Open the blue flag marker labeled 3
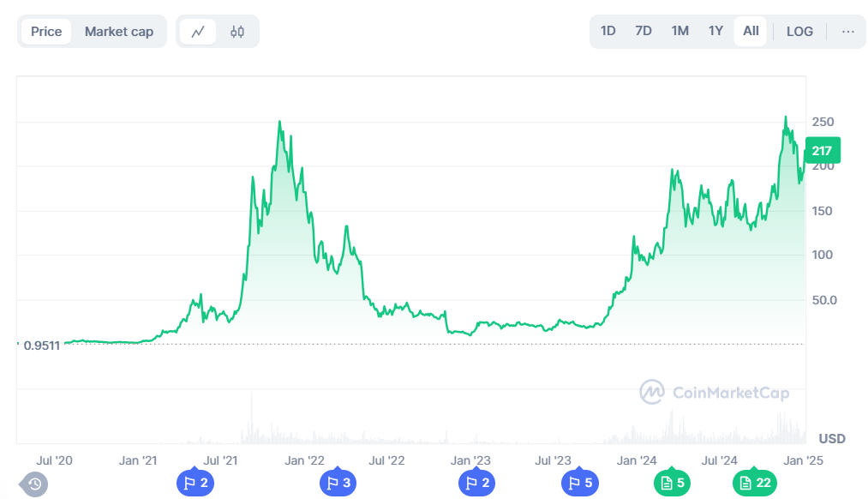 click(338, 483)
